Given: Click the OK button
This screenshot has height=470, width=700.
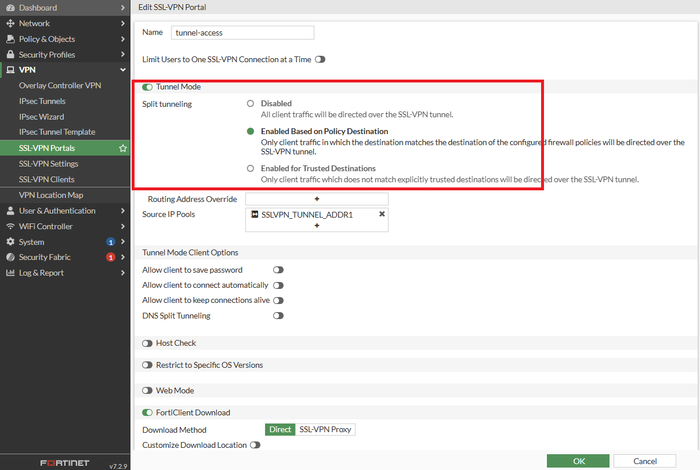Looking at the screenshot, I should (578, 461).
